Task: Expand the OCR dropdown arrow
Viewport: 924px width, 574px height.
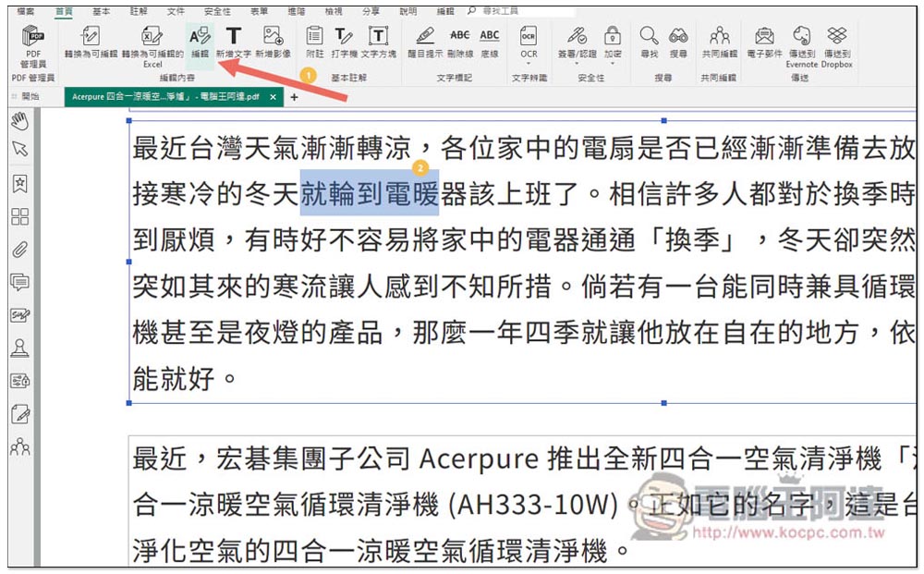Action: [x=529, y=63]
